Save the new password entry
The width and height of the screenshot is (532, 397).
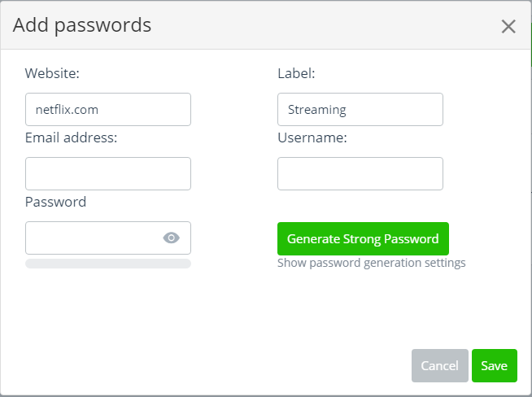pyautogui.click(x=494, y=366)
